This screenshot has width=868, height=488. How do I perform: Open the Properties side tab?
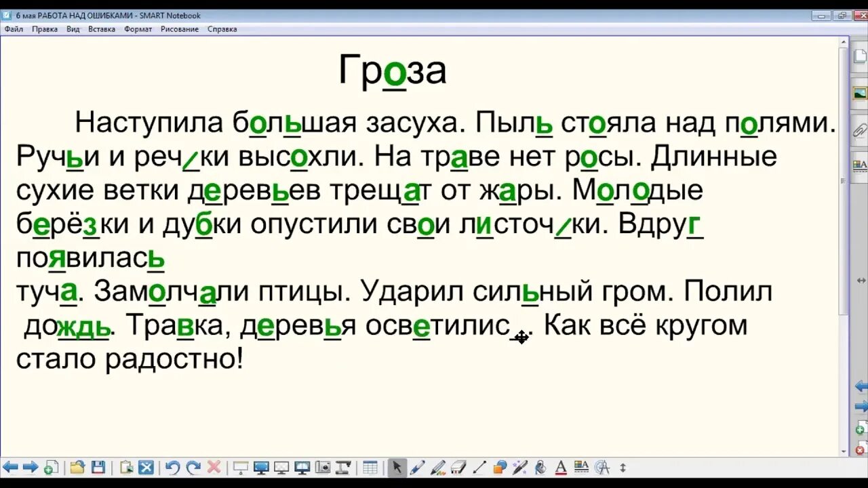(860, 165)
